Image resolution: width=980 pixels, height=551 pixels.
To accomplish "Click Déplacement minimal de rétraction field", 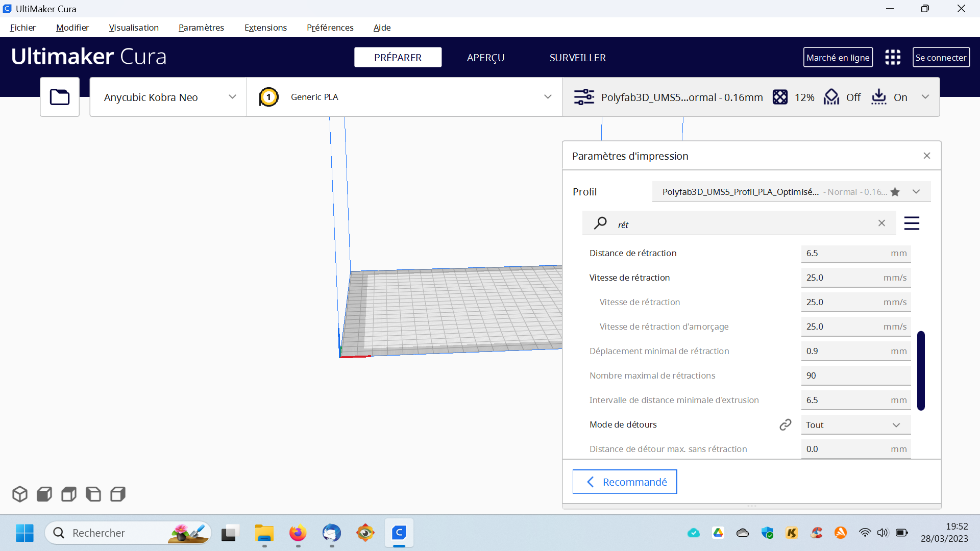I will point(856,351).
